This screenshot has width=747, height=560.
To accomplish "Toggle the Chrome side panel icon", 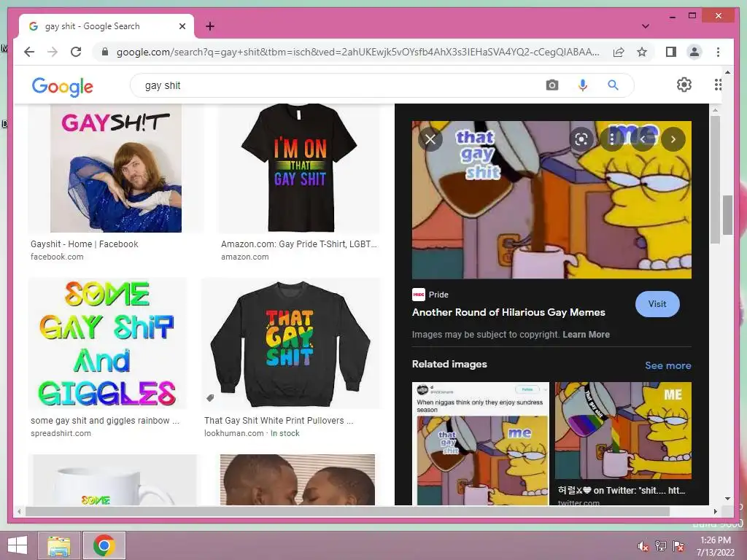I will 671,52.
